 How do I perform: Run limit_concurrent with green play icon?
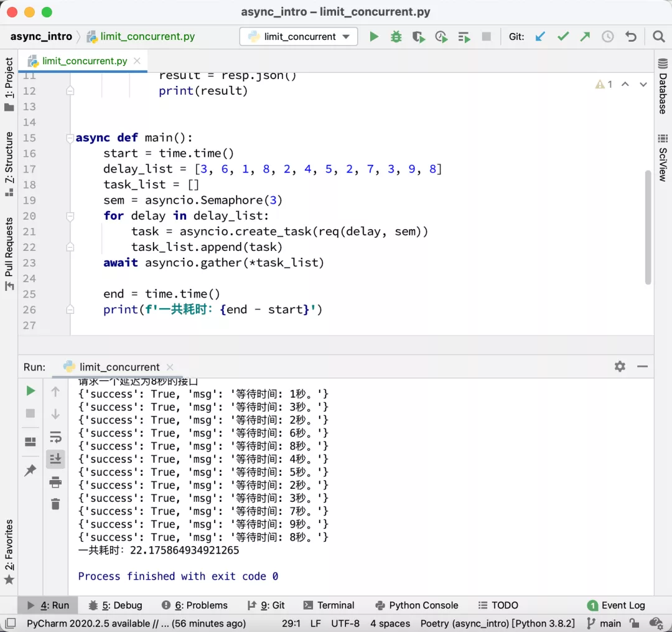point(374,37)
